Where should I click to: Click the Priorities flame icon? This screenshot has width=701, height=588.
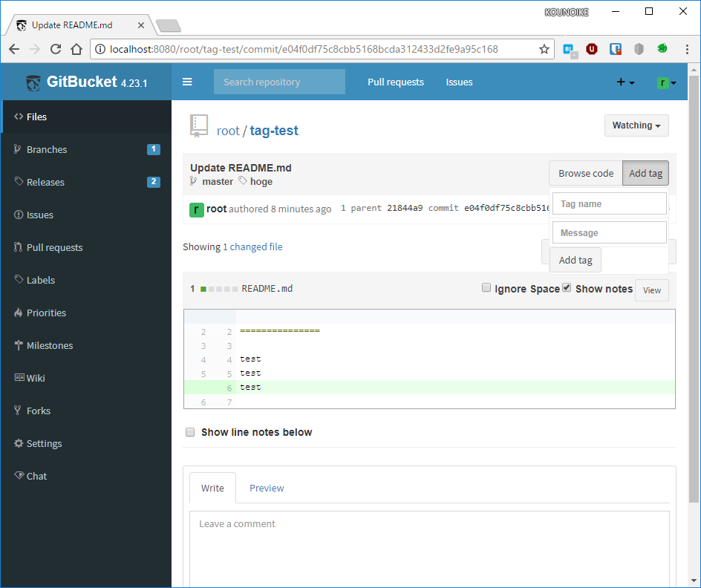(18, 313)
